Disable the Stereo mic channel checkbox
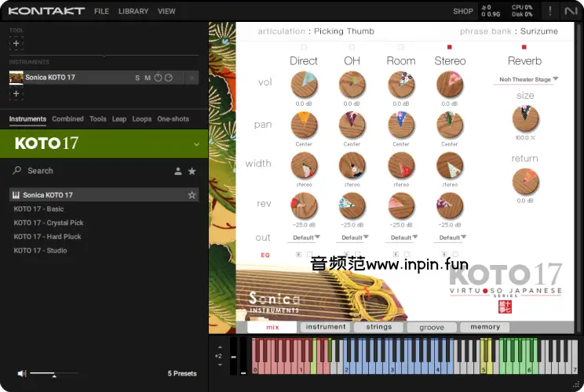 point(450,47)
